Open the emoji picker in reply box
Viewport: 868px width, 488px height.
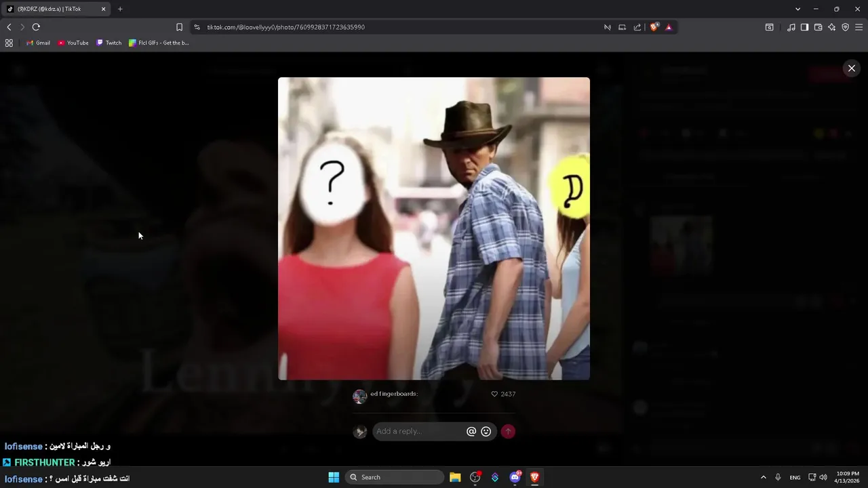coord(486,432)
